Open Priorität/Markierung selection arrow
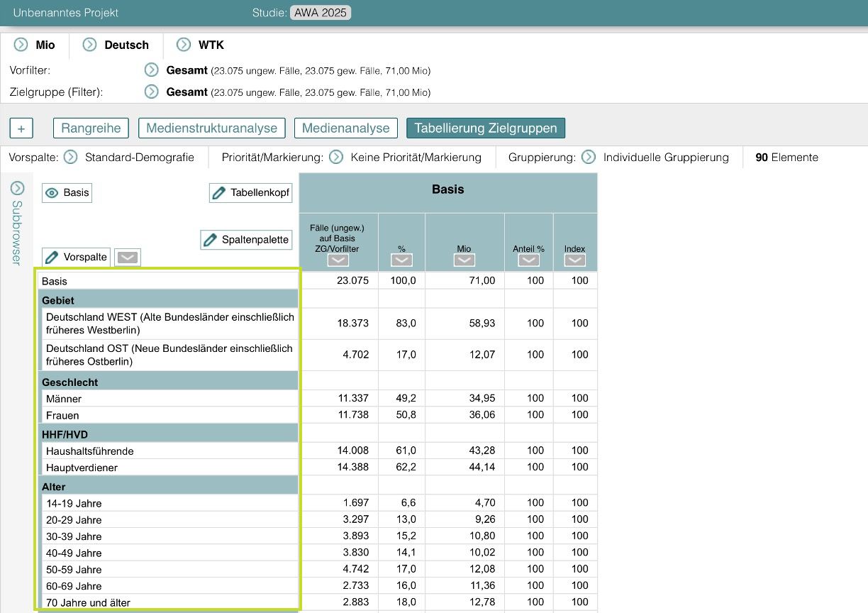This screenshot has height=613, width=868. [x=336, y=158]
